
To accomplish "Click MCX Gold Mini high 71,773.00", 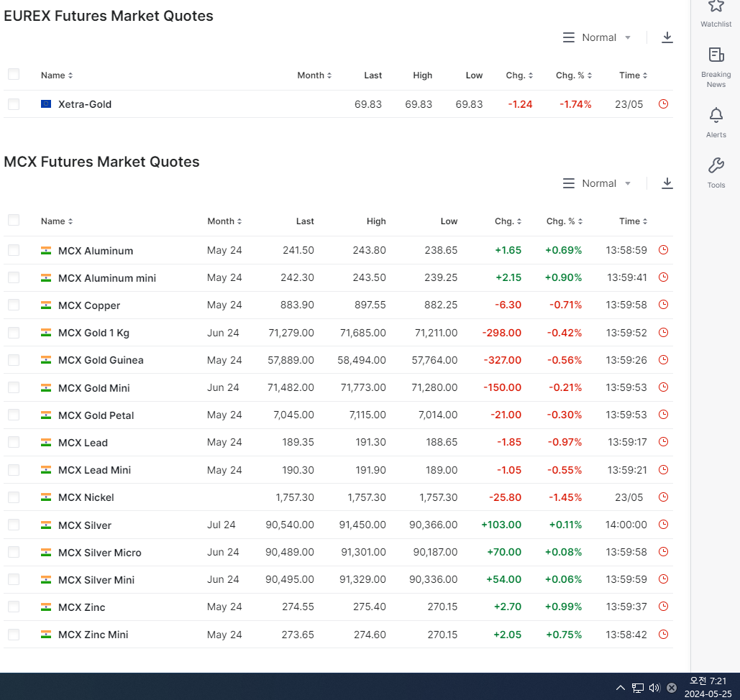I will tap(363, 387).
